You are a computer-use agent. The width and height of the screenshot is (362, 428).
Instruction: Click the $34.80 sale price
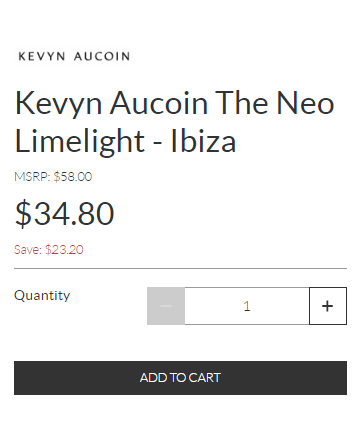pyautogui.click(x=65, y=213)
